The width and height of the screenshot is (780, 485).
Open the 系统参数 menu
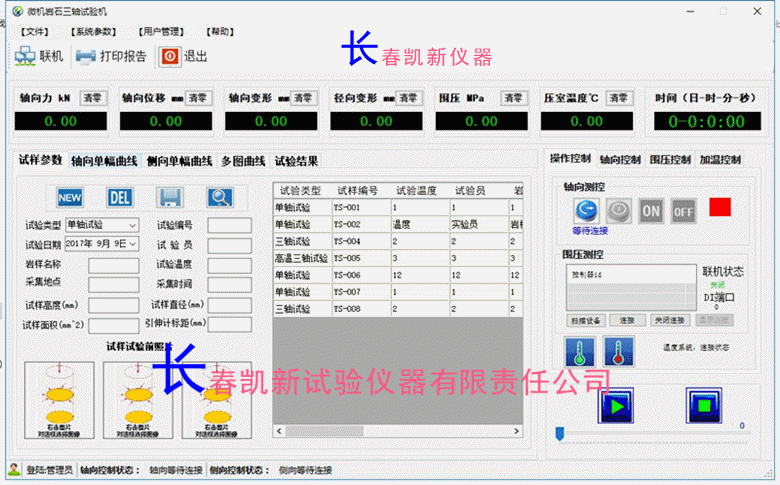[93, 32]
